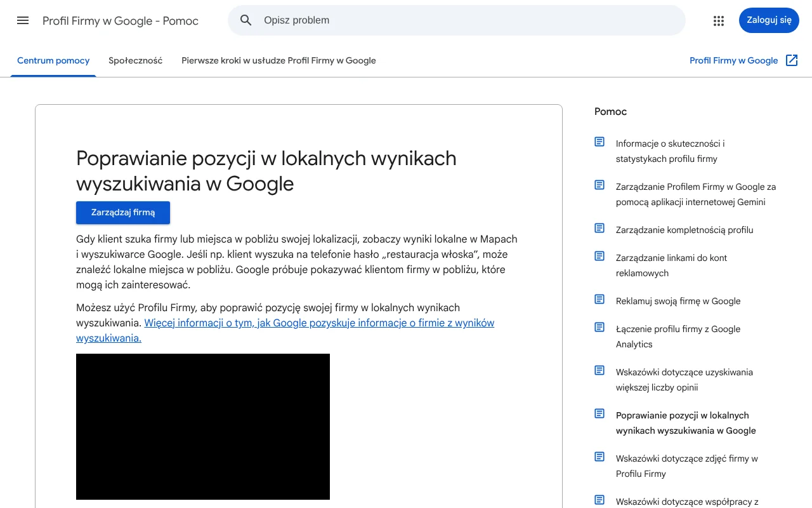Open Pierwsze kroki w usłudze Profil Firmy tab
Image resolution: width=812 pixels, height=508 pixels.
(x=278, y=61)
